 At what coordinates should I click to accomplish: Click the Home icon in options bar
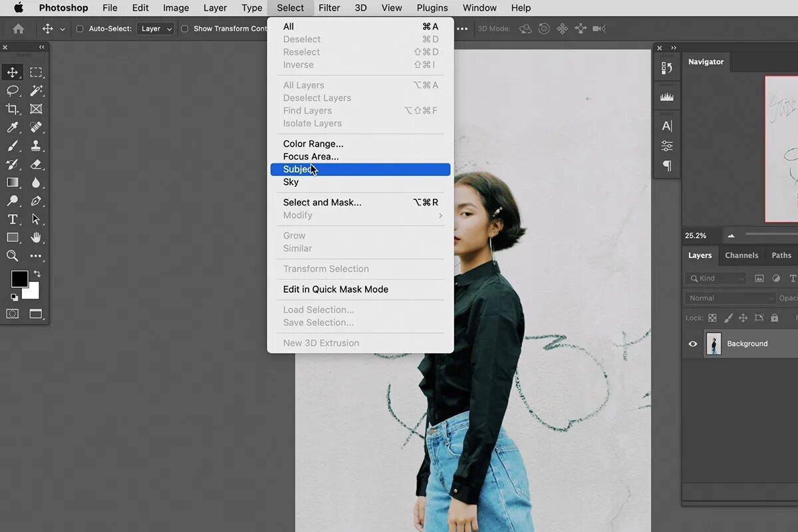pos(19,29)
